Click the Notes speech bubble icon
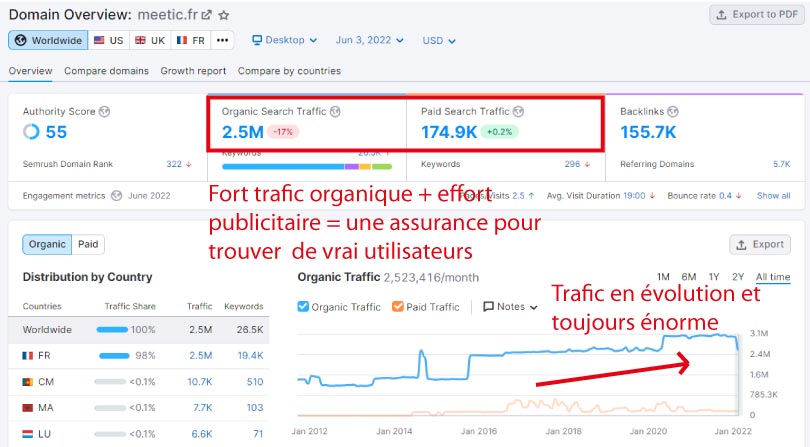This screenshot has height=447, width=810. click(x=488, y=306)
